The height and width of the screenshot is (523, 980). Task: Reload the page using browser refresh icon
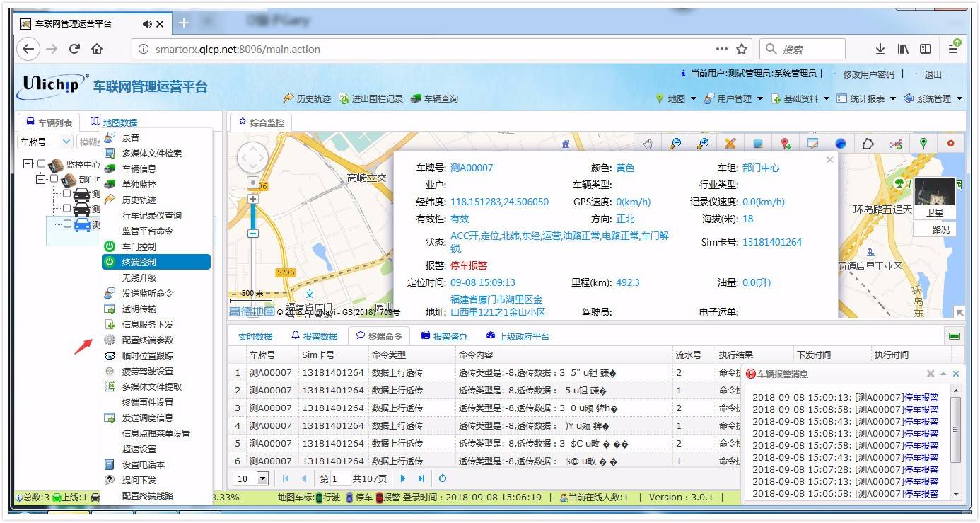[74, 49]
